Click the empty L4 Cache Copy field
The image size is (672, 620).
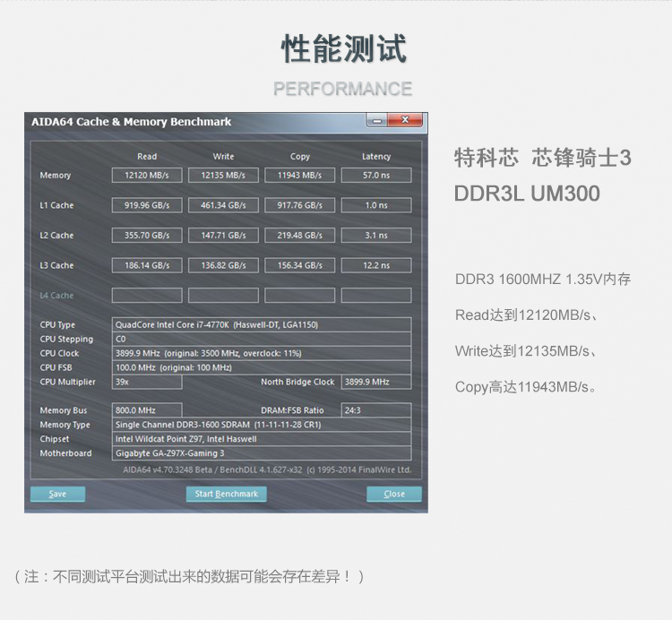coord(299,296)
